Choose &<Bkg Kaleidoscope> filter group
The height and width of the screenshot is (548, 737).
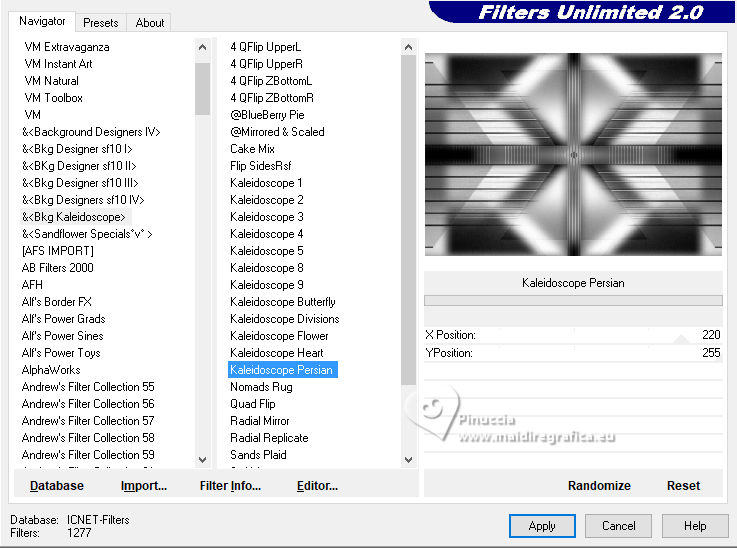pos(74,217)
